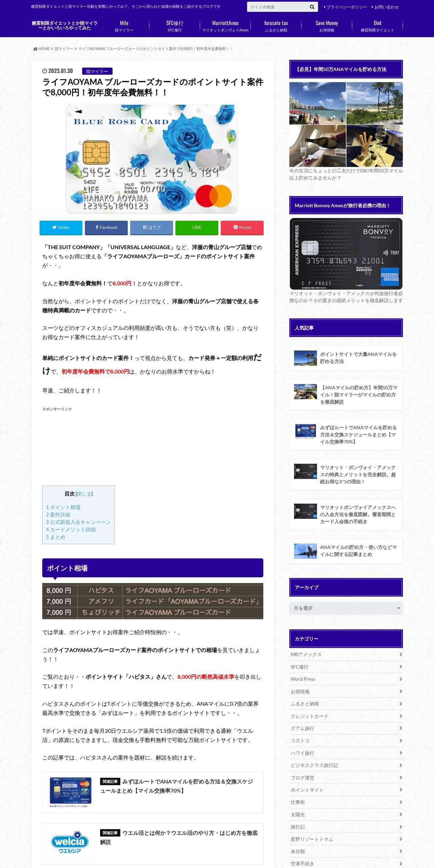Open the 月を選択 archive dropdown
The width and height of the screenshot is (434, 868).
346,608
